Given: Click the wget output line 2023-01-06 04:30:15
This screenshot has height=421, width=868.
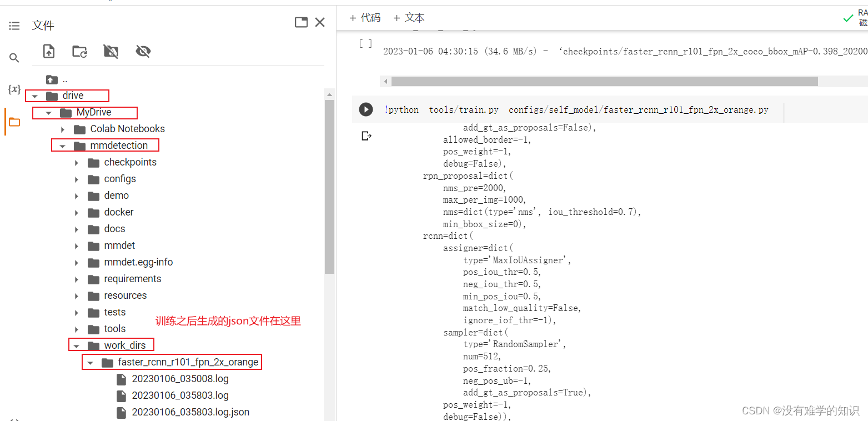Looking at the screenshot, I should [x=625, y=51].
